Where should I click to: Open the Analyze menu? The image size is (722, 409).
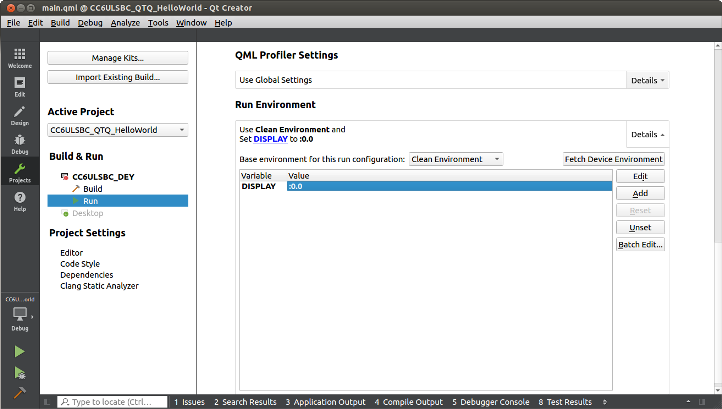(x=125, y=23)
